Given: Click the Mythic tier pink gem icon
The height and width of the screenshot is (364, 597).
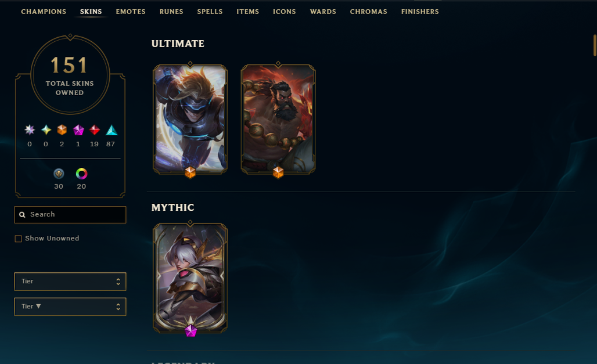Looking at the screenshot, I should [78, 130].
